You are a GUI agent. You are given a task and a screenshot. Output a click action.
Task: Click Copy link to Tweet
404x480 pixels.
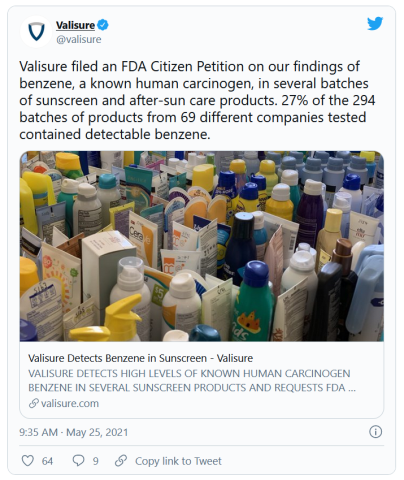[178, 461]
